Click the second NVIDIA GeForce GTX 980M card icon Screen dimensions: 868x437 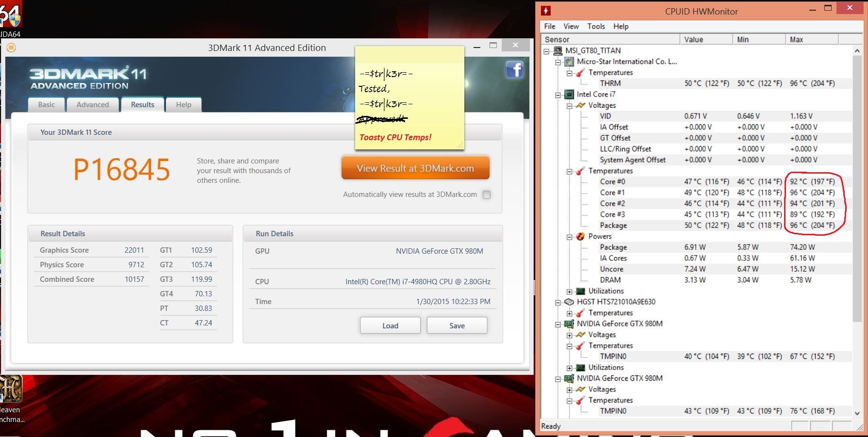click(x=569, y=378)
